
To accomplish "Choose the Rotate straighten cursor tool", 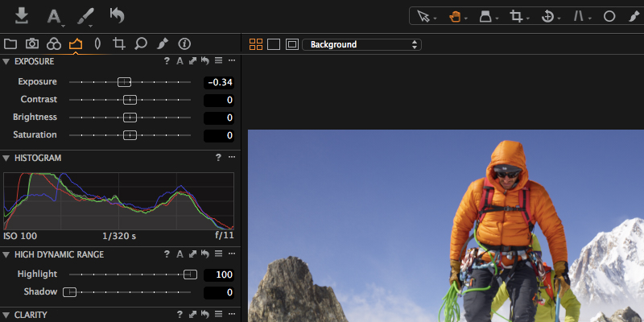I will [x=548, y=16].
